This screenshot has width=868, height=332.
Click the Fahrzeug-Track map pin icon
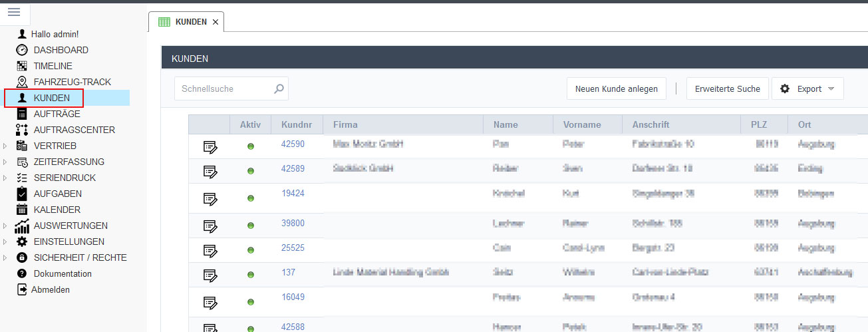[22, 82]
